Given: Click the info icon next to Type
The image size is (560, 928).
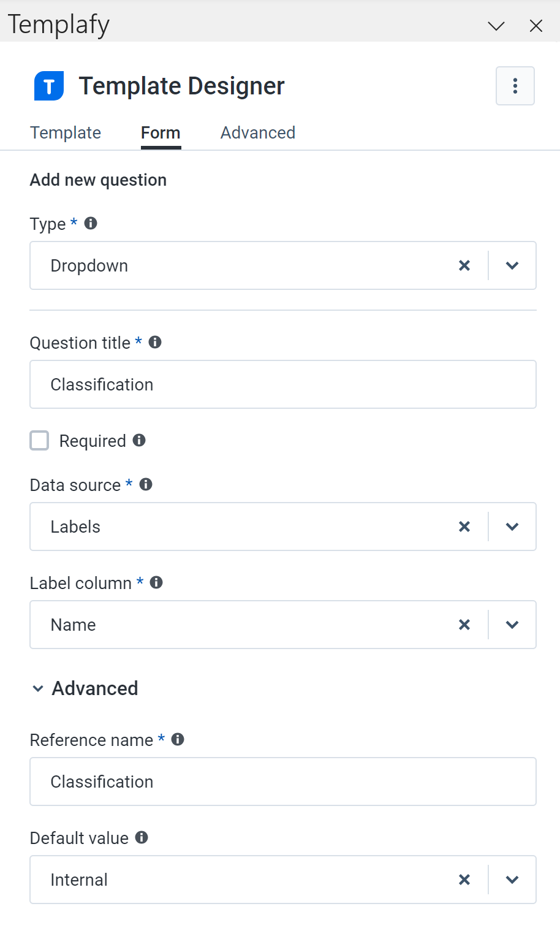Looking at the screenshot, I should click(89, 223).
